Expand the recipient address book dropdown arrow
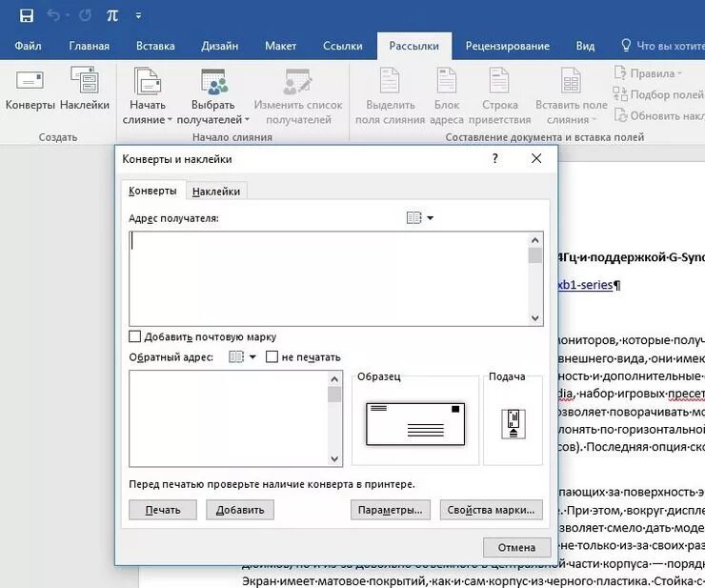705x588 pixels. tap(431, 218)
